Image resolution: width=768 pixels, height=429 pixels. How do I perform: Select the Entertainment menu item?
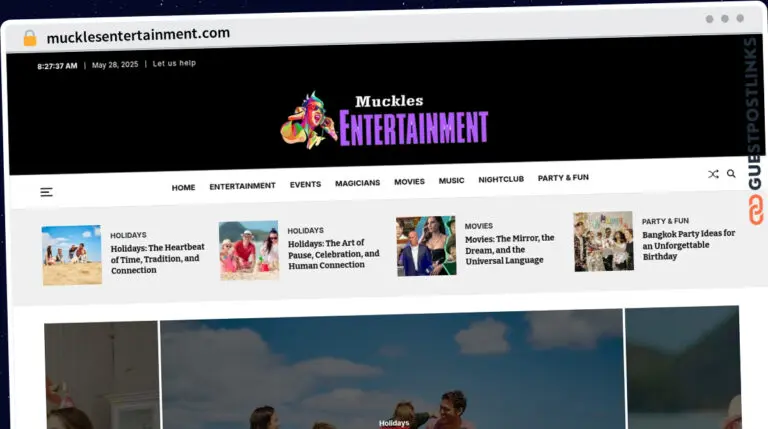pos(242,186)
